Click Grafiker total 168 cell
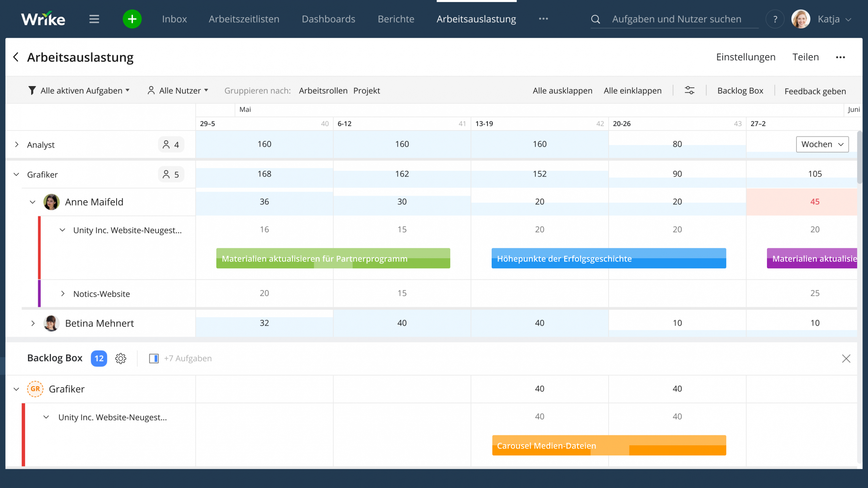Viewport: 868px width, 488px height. click(x=264, y=174)
